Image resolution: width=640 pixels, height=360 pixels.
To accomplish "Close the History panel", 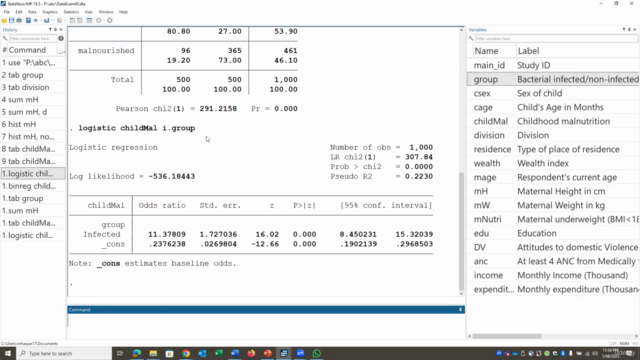I will tap(61, 29).
